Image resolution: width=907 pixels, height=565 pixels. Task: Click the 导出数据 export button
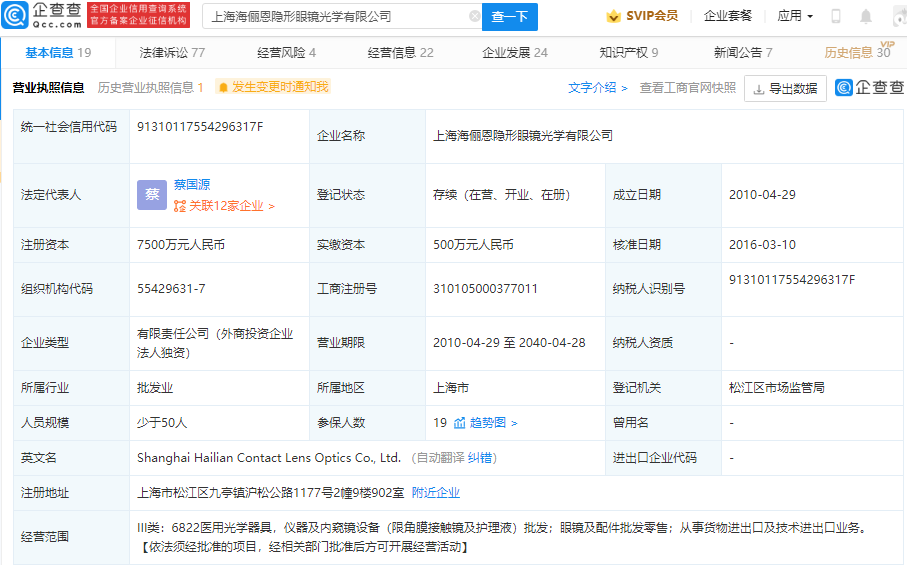pos(785,88)
